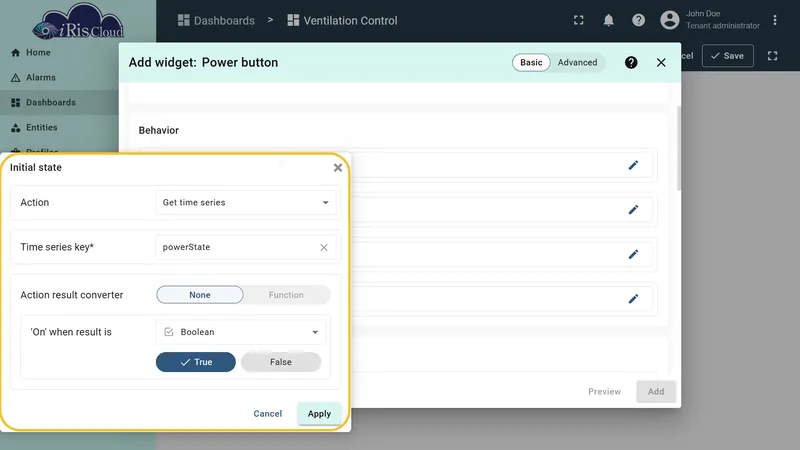
Task: Edit the fourth Behavior row
Action: [633, 298]
